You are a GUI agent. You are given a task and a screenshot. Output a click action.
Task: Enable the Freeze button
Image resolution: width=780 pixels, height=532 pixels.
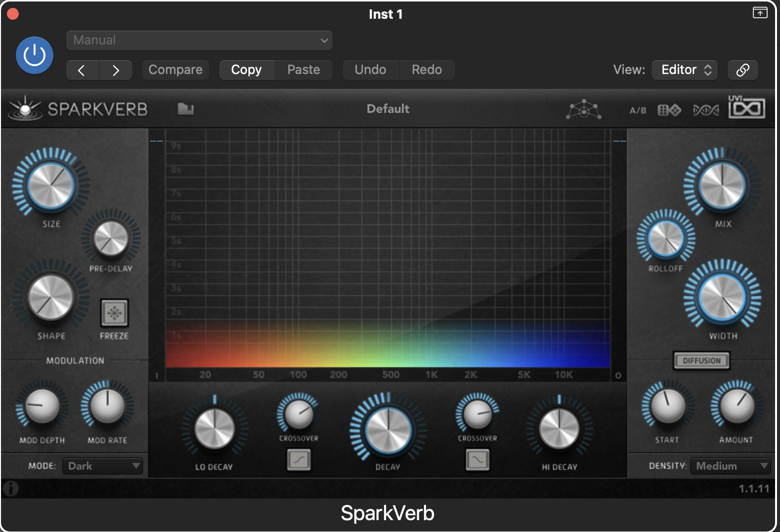[115, 313]
